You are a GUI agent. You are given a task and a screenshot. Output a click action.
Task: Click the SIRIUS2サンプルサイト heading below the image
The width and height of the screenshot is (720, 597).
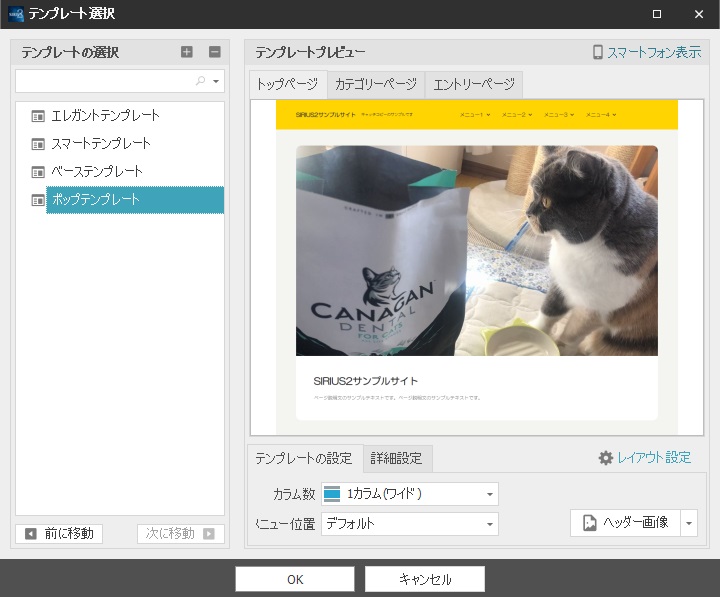[x=366, y=381]
